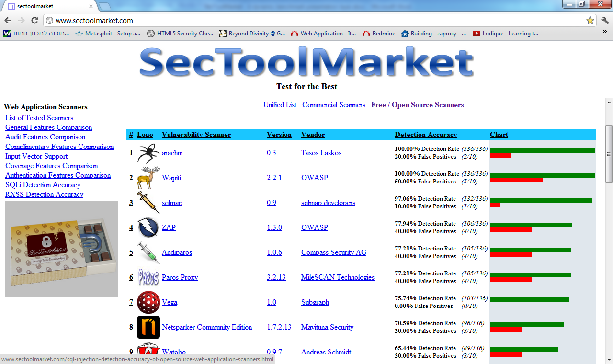Bookmark this page via the star icon
The height and width of the screenshot is (364, 613).
pyautogui.click(x=590, y=21)
